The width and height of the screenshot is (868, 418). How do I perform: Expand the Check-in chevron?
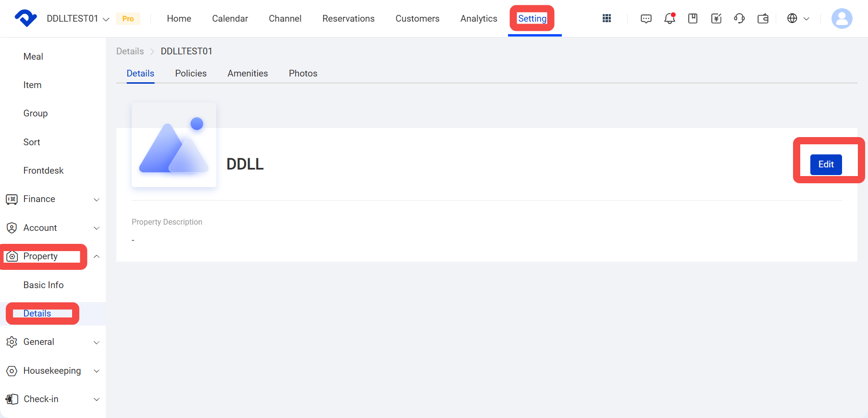(x=97, y=399)
